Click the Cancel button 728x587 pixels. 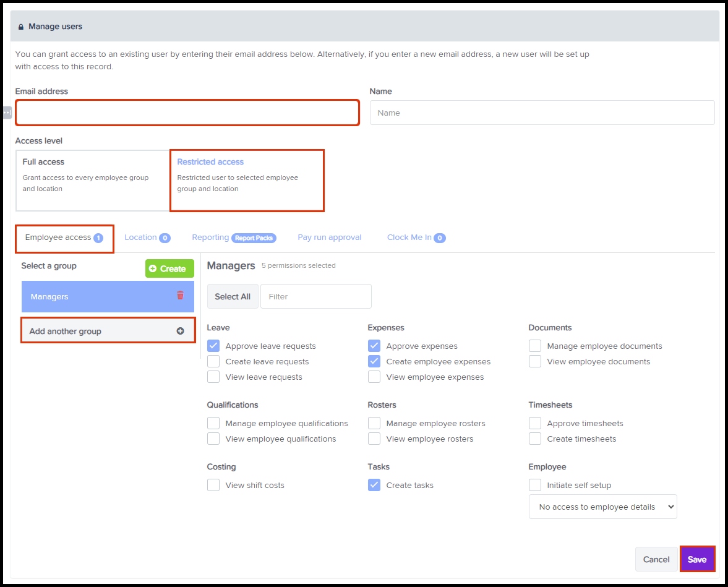[656, 559]
